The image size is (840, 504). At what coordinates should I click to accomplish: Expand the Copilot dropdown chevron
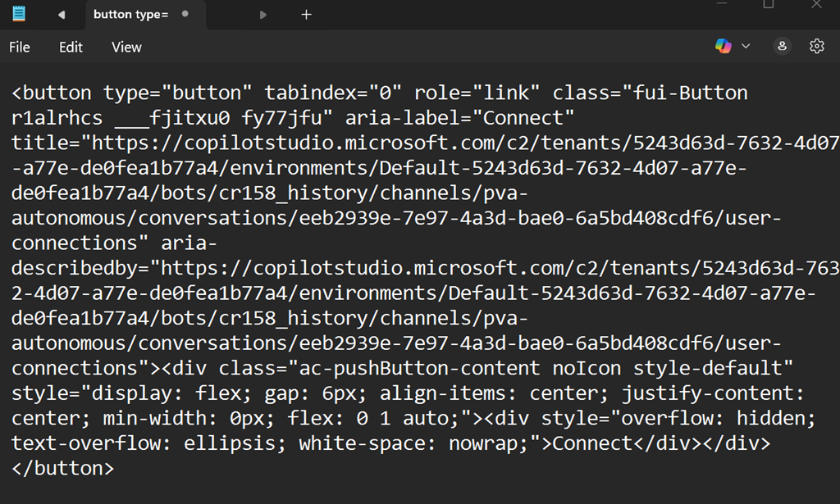[x=746, y=47]
